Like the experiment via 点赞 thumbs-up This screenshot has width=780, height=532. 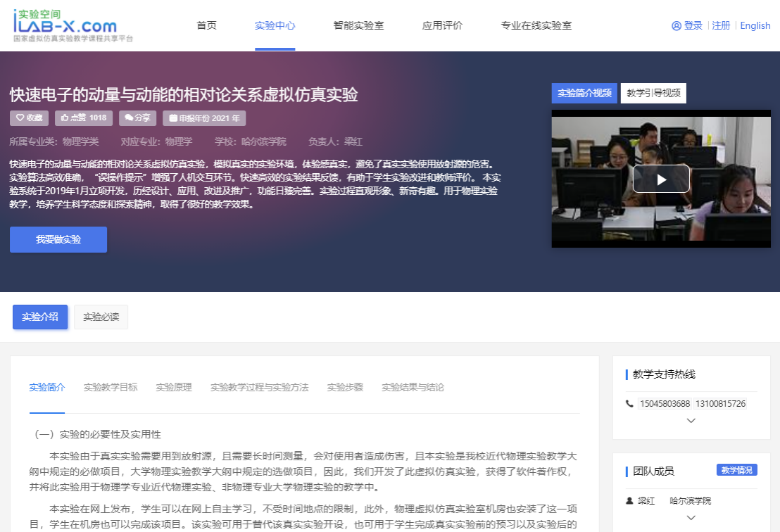(x=84, y=118)
